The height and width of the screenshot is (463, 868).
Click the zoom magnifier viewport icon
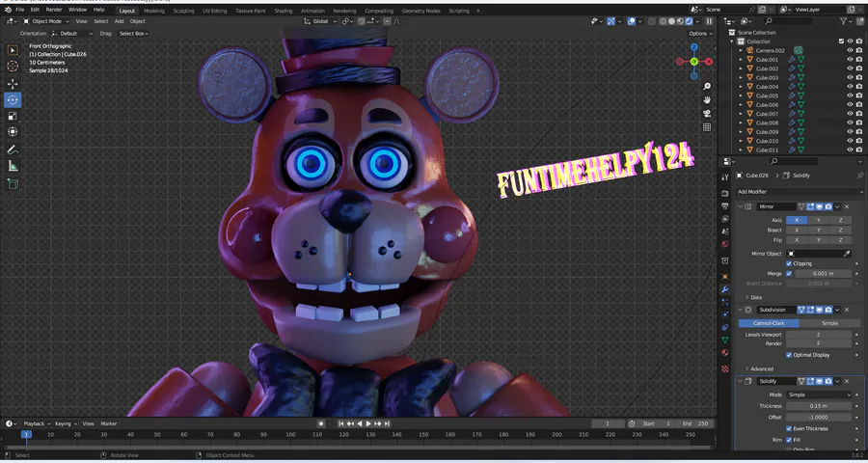coord(707,87)
